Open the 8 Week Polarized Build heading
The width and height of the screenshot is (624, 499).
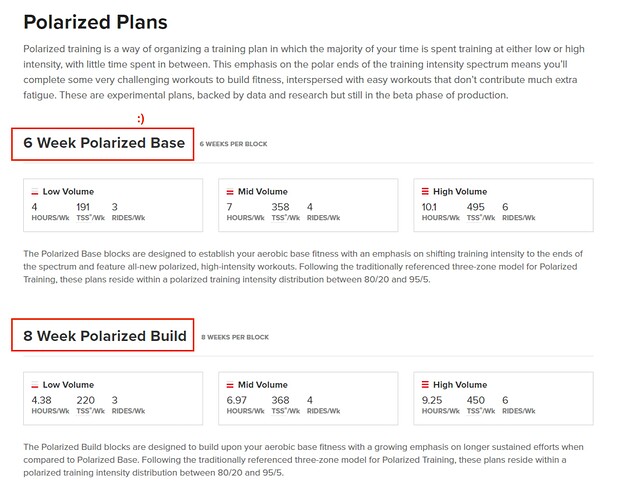(105, 336)
